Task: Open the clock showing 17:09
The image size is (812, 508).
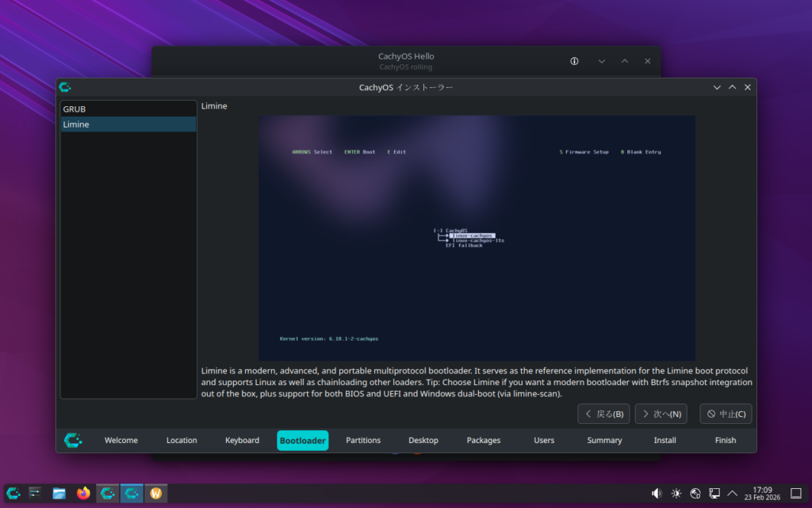Action: pos(761,493)
